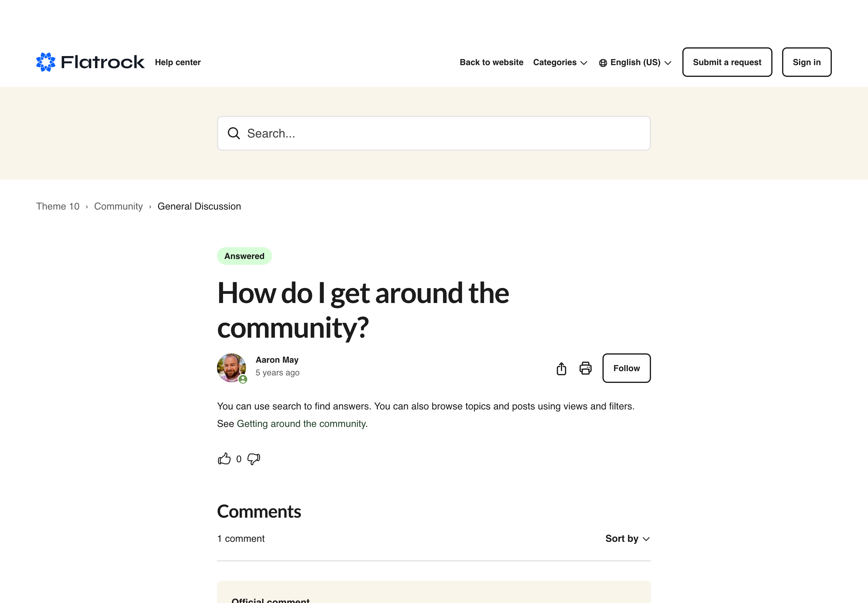This screenshot has height=603, width=868.
Task: Click the search magnifier icon
Action: click(234, 133)
